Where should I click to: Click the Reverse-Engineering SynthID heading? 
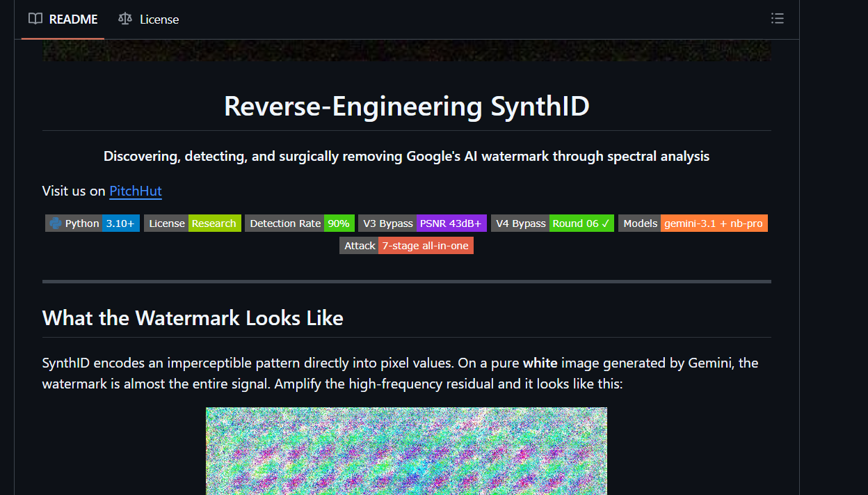pyautogui.click(x=406, y=106)
